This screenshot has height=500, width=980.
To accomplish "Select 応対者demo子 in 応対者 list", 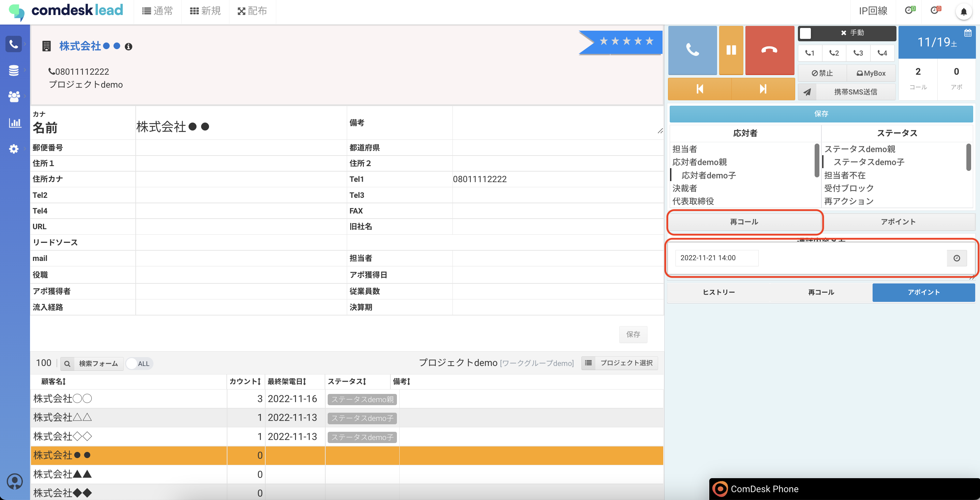I will 708,175.
